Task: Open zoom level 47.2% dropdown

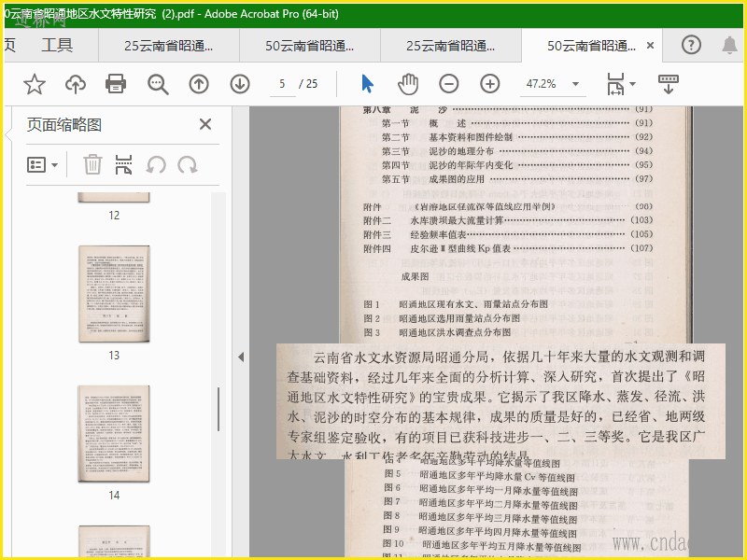Action: (x=575, y=84)
